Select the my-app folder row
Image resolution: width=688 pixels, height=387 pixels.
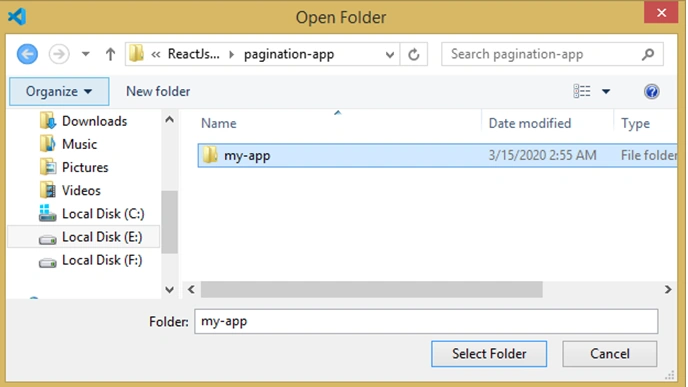pyautogui.click(x=437, y=155)
